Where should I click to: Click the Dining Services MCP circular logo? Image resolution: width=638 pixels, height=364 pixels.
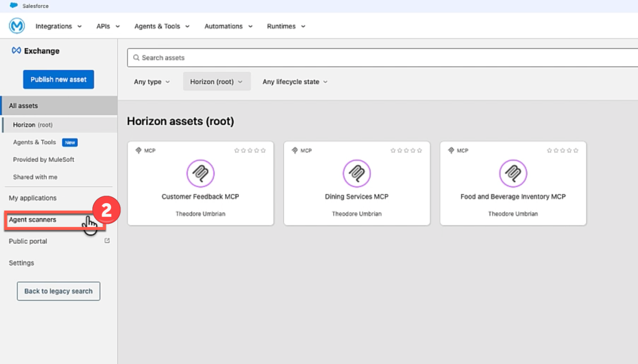click(x=356, y=173)
